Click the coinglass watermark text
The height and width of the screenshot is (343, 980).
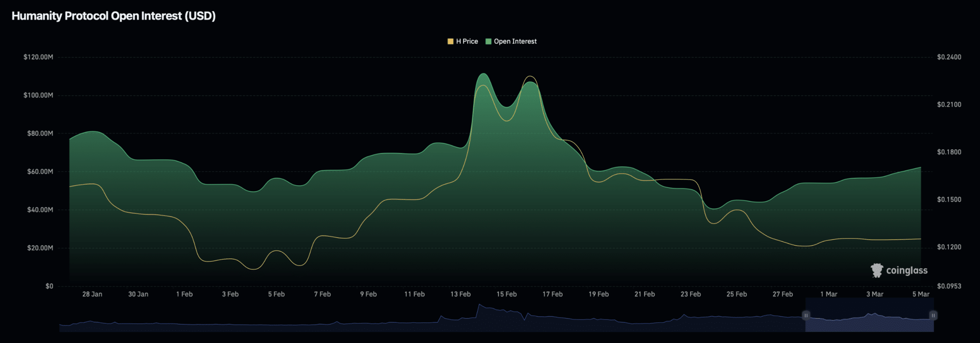[x=907, y=271]
